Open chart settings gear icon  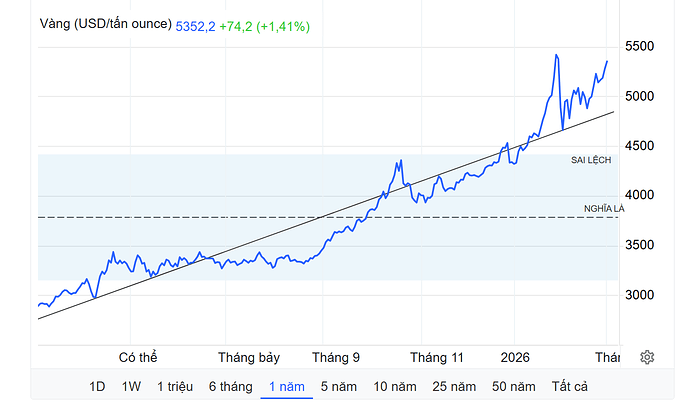[647, 357]
